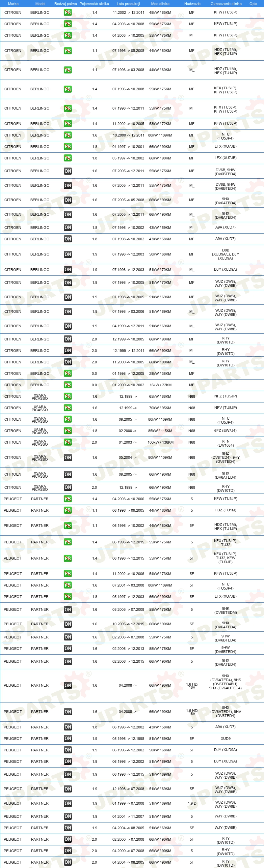264x868 pixels.
Task: Click diesel ON icon in Partner 9HK (DV6ETEDM) row
Action: tap(68, 610)
